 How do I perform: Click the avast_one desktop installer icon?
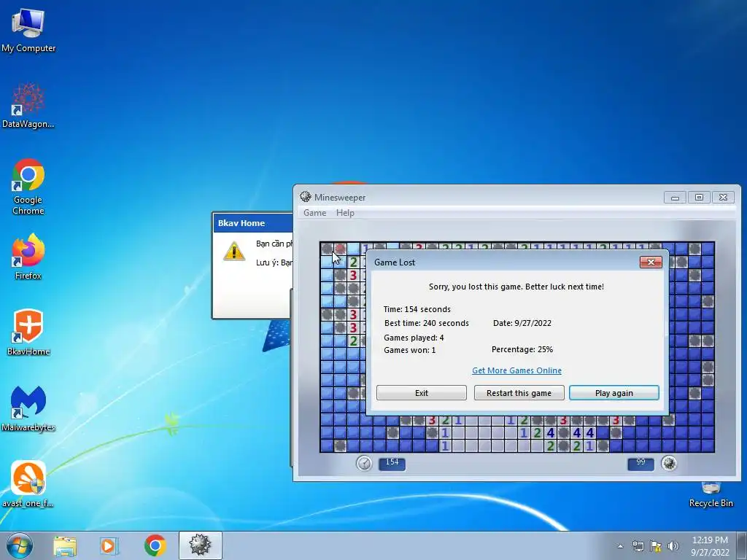coord(28,484)
